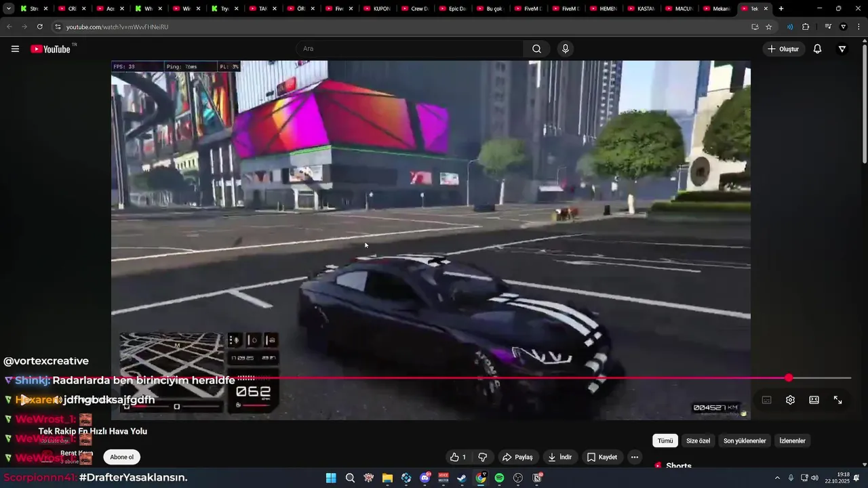Close the active Tek browser tab

766,9
